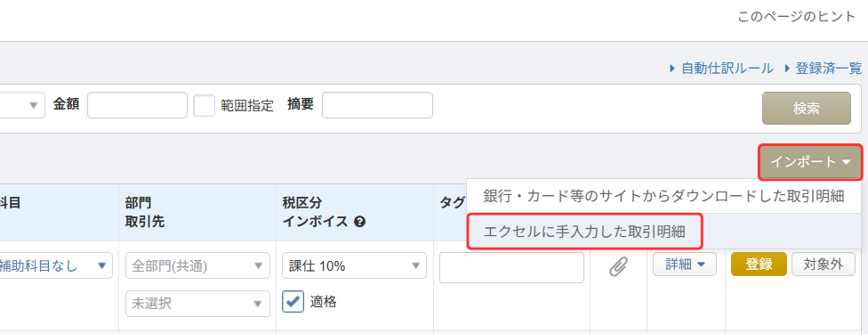Click the yellow 登録 button
The width and height of the screenshot is (868, 334).
click(759, 265)
